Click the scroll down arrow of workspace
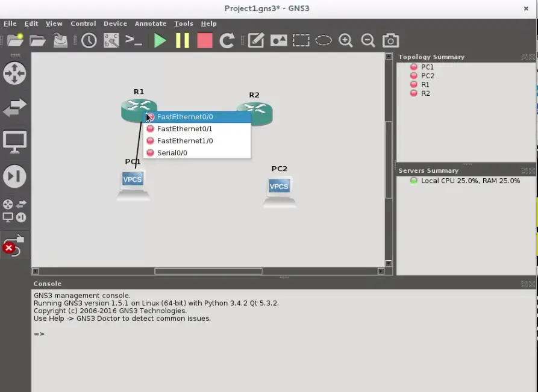The height and width of the screenshot is (392, 538). 389,263
